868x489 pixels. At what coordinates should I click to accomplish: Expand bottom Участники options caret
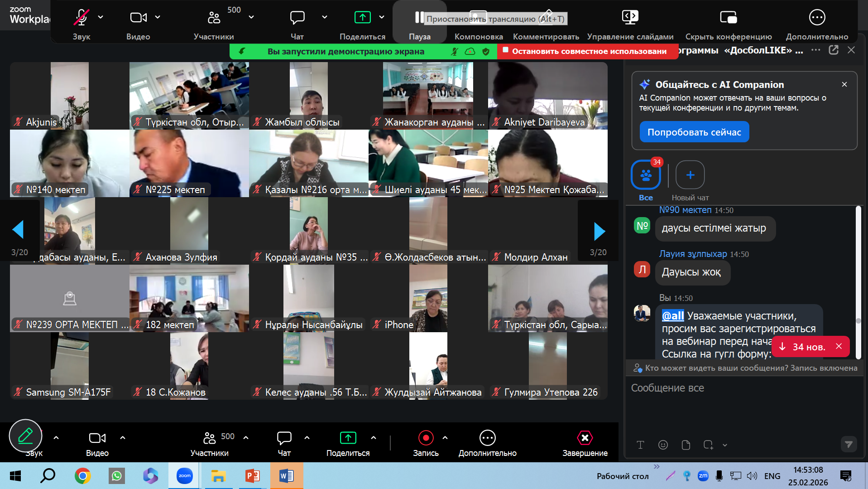pyautogui.click(x=246, y=438)
